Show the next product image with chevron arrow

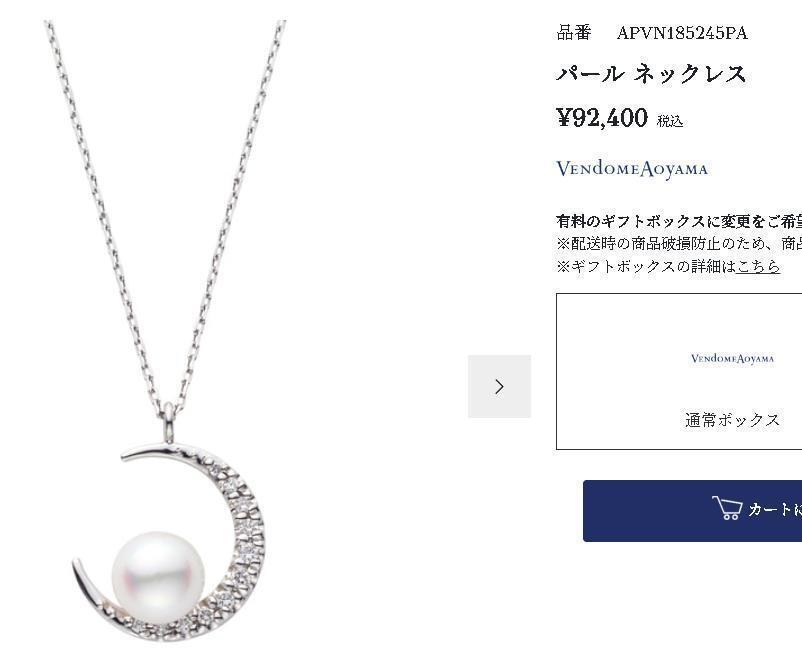499,387
